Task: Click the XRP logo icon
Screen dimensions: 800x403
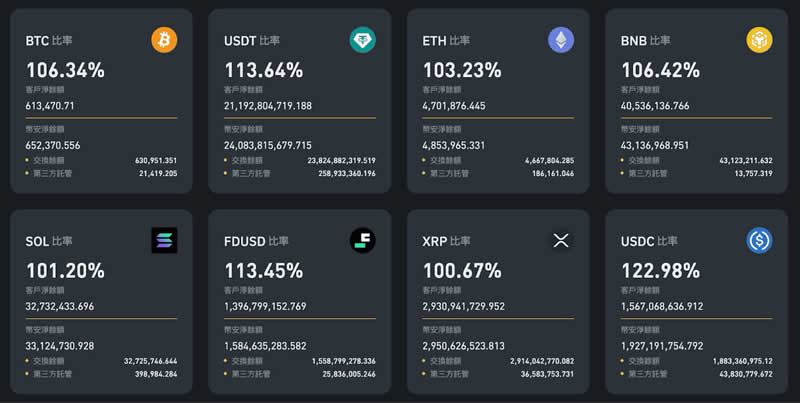Action: click(561, 240)
